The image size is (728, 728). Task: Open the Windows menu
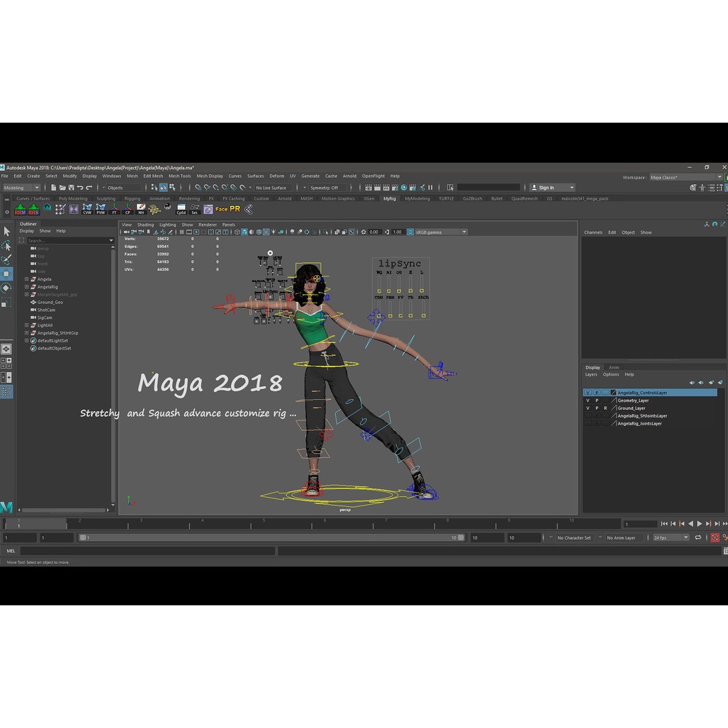pos(111,176)
